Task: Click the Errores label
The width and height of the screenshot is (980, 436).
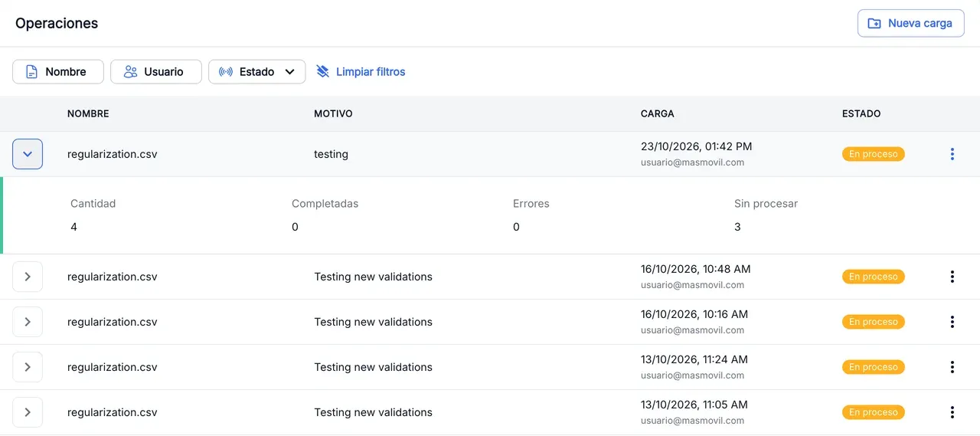Action: (x=531, y=204)
